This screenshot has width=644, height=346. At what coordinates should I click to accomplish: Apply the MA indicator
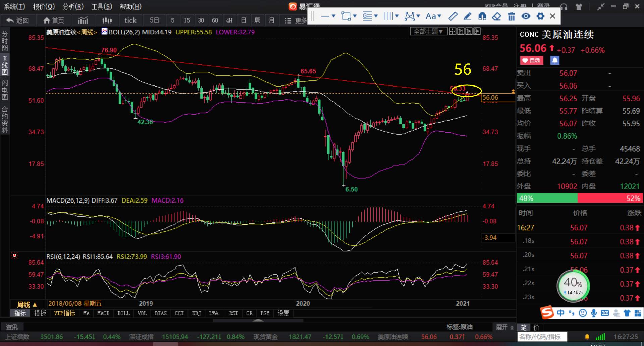pos(86,313)
